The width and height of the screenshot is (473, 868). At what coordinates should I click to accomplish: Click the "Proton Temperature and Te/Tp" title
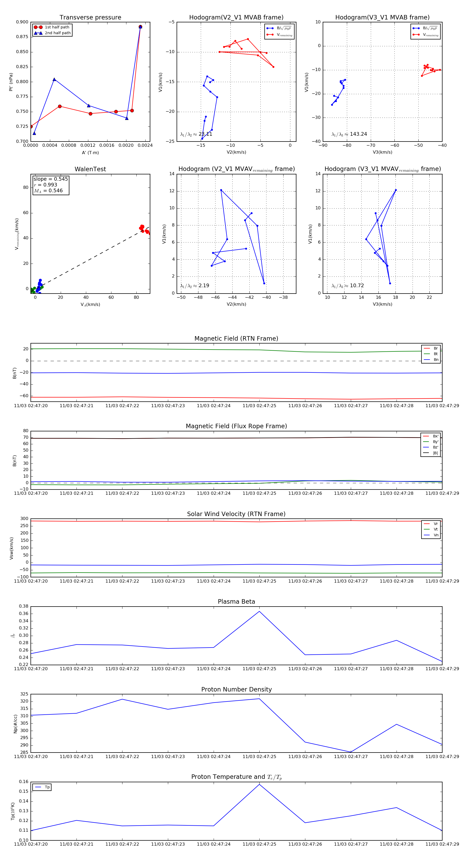pyautogui.click(x=236, y=777)
